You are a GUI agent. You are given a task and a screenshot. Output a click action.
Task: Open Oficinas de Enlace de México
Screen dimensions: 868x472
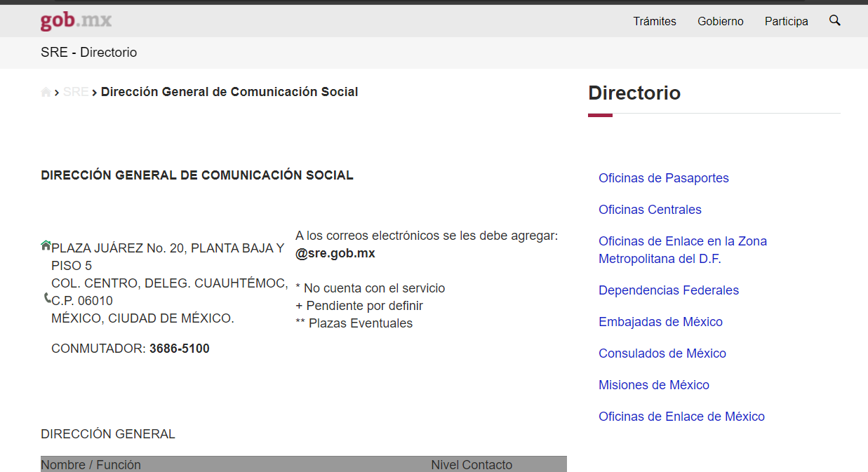click(681, 416)
